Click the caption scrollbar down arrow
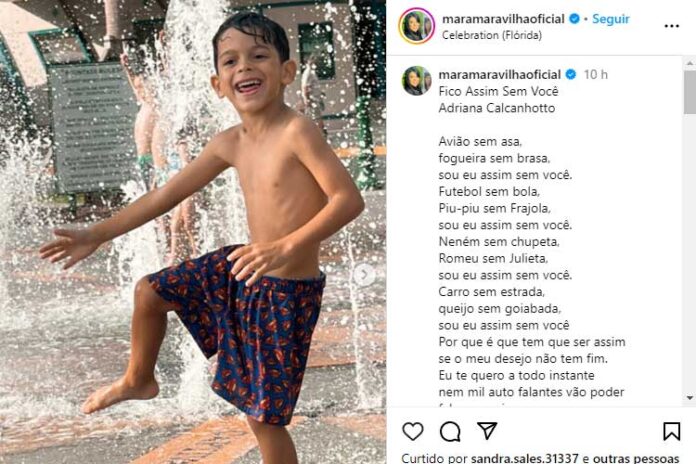Viewport: 696px width, 464px height. [x=690, y=398]
